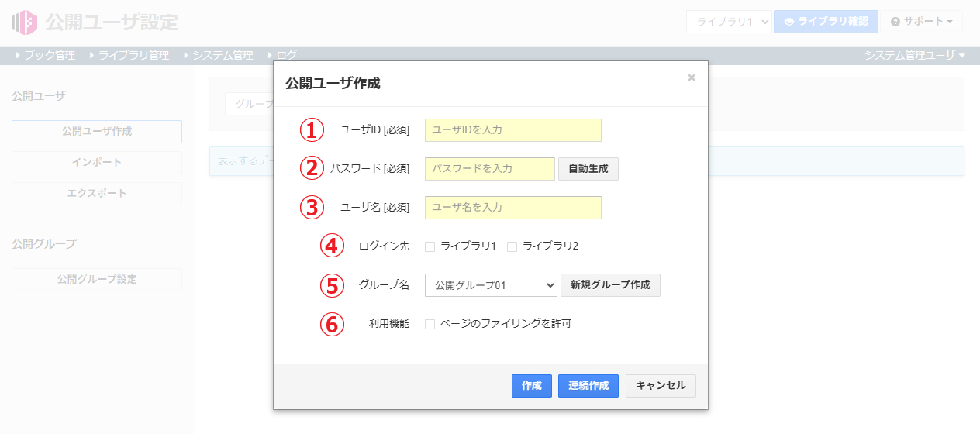Enable ページのファイリングを許可 checkbox
The width and height of the screenshot is (980, 434).
(430, 324)
